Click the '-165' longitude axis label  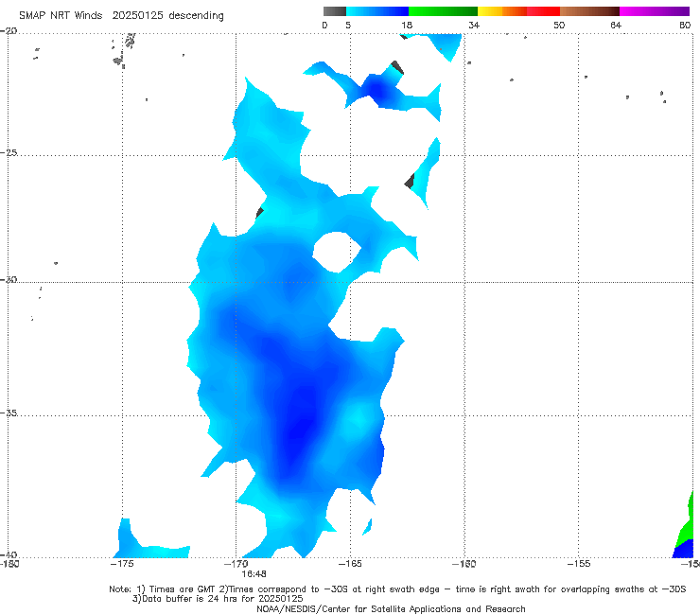(350, 564)
